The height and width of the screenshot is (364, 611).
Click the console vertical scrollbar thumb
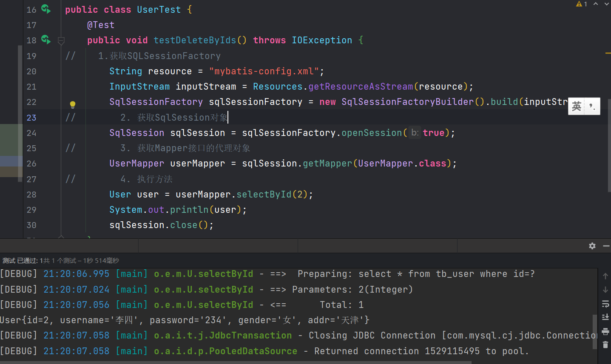coord(595,332)
